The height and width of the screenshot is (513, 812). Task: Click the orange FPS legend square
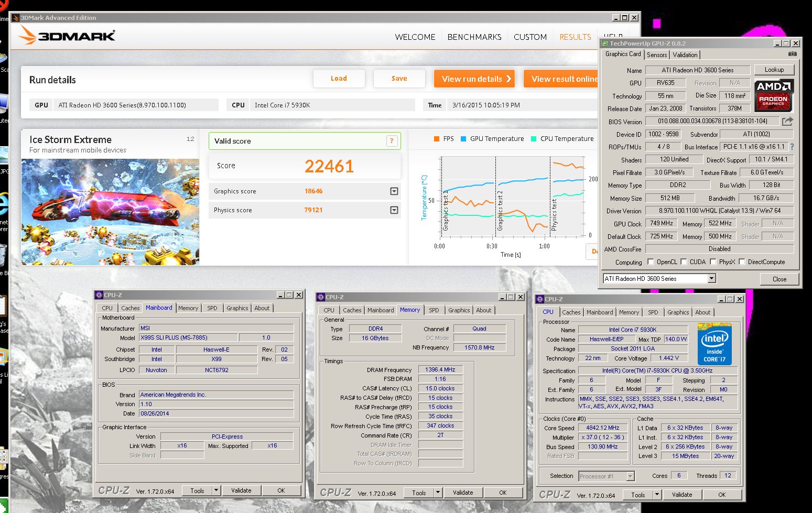pyautogui.click(x=436, y=139)
